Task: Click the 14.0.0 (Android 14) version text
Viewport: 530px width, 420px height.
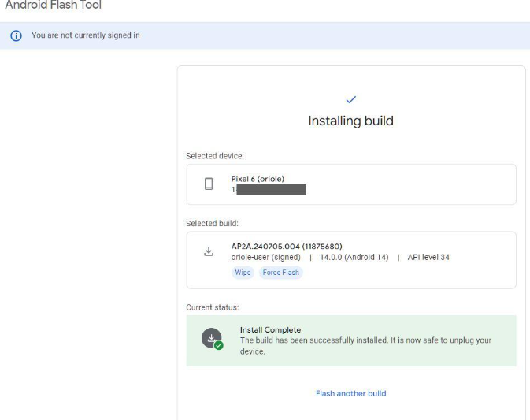Action: pos(354,258)
